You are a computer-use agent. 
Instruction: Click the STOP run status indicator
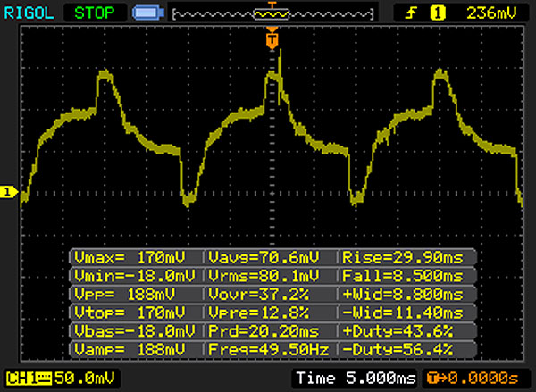pos(95,13)
